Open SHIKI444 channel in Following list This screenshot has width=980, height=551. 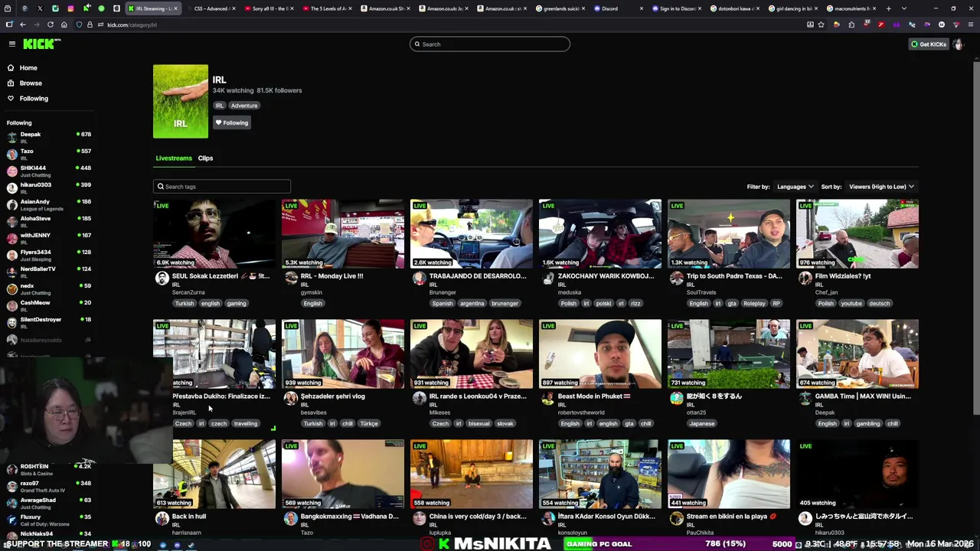click(x=47, y=171)
